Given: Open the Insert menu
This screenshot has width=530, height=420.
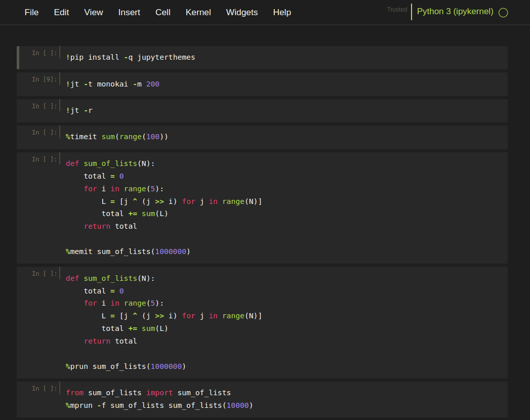Looking at the screenshot, I should [129, 12].
